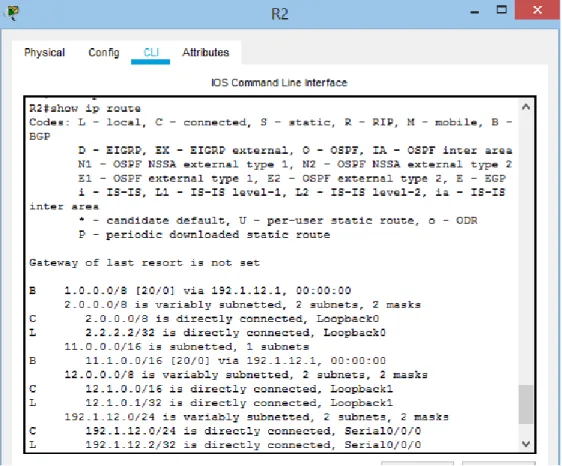Open the Physical tab

(x=44, y=53)
